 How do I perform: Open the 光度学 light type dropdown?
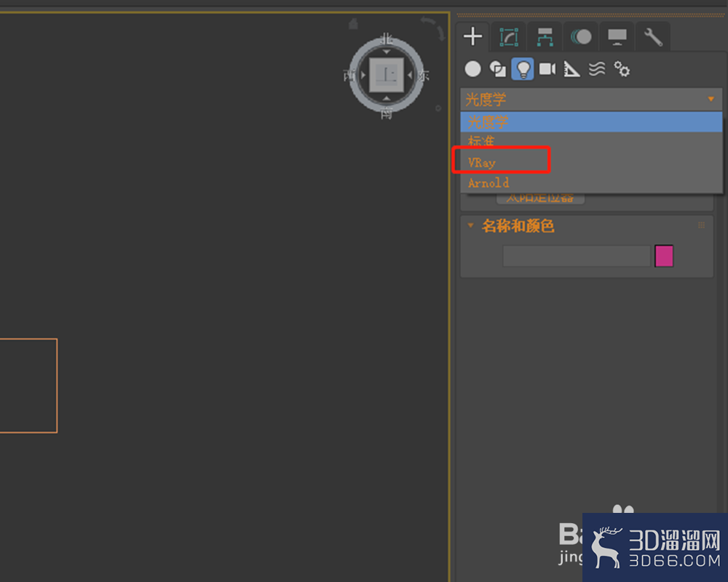(591, 99)
